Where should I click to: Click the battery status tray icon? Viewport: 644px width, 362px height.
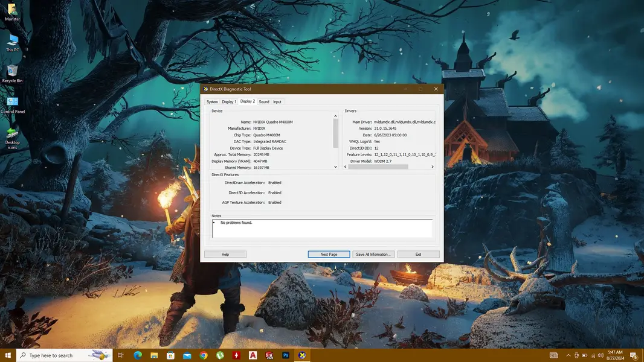point(584,355)
